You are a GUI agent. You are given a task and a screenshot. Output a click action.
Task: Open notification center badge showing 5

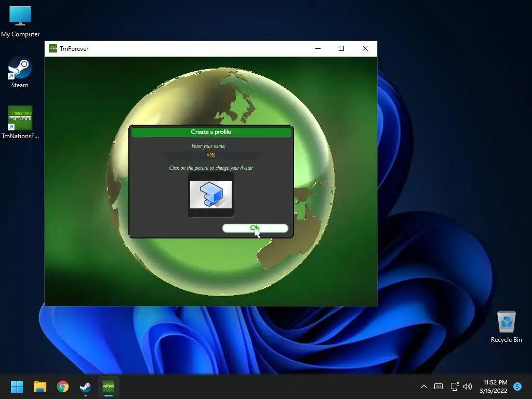[x=517, y=387]
